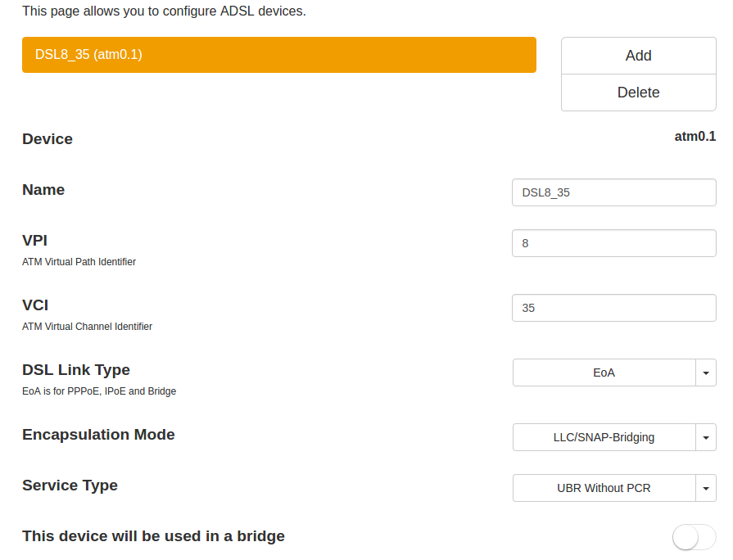Click the 'This device will be used in a bridge' label
Viewport: 733px width, 560px height.
click(153, 536)
